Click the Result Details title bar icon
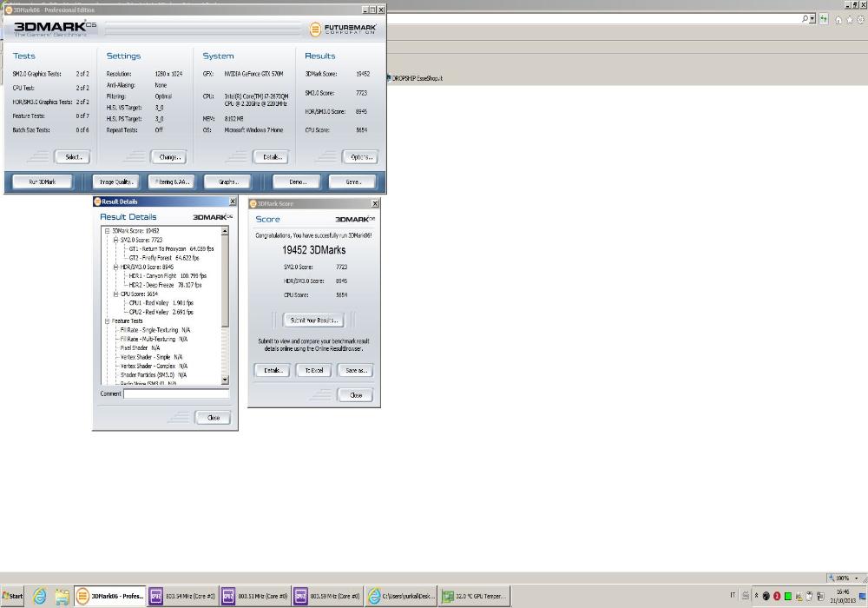The image size is (868, 608). click(97, 202)
